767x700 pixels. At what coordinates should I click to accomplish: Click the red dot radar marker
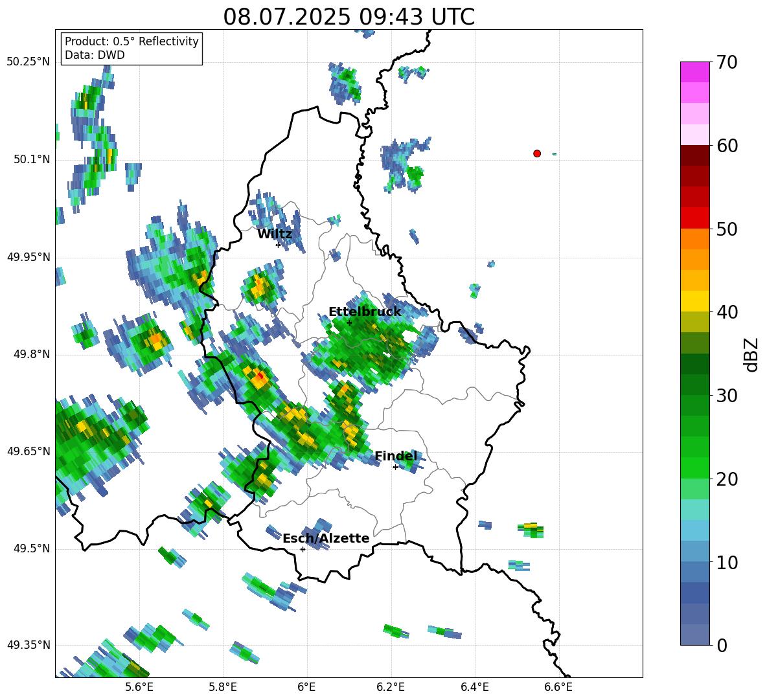[x=536, y=153]
